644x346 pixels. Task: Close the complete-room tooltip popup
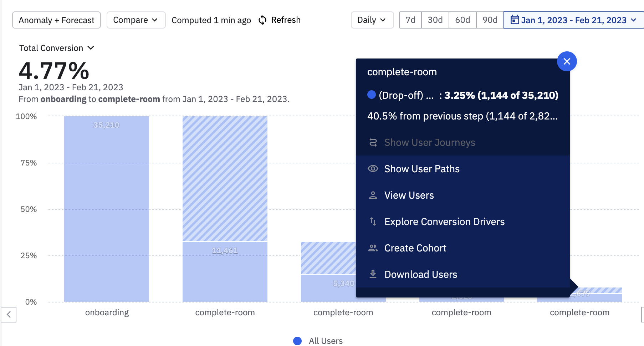(567, 61)
